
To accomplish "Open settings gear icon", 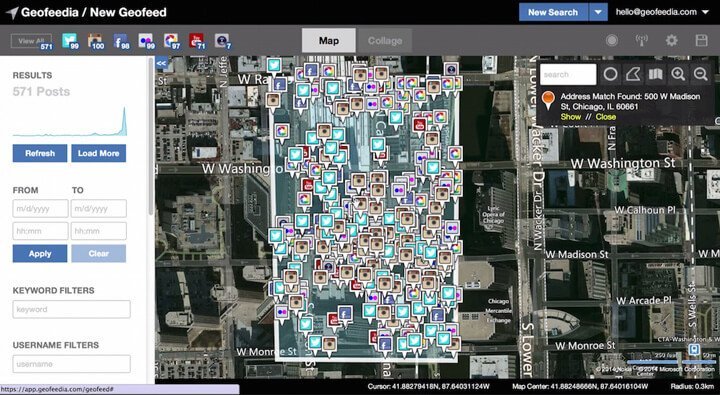I will (671, 40).
